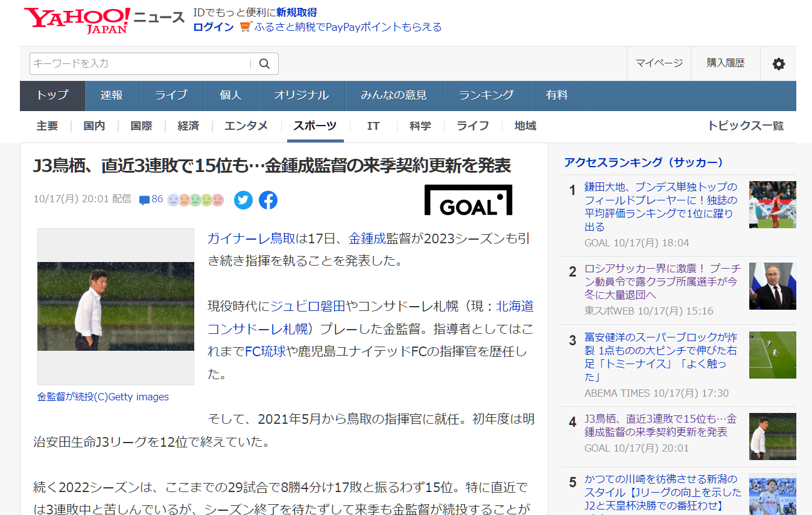This screenshot has height=515, width=812.
Task: Click the photo caption 金監督が続投(C)Getty images
Action: 103,397
